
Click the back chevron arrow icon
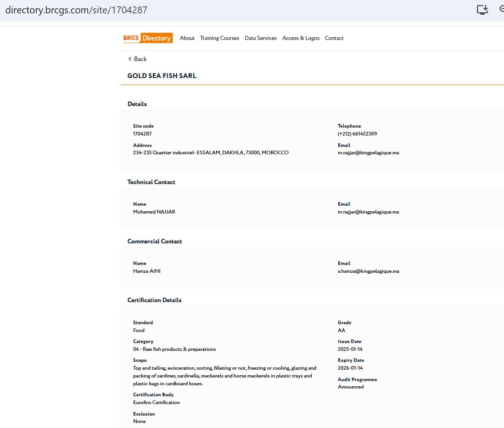(x=130, y=59)
